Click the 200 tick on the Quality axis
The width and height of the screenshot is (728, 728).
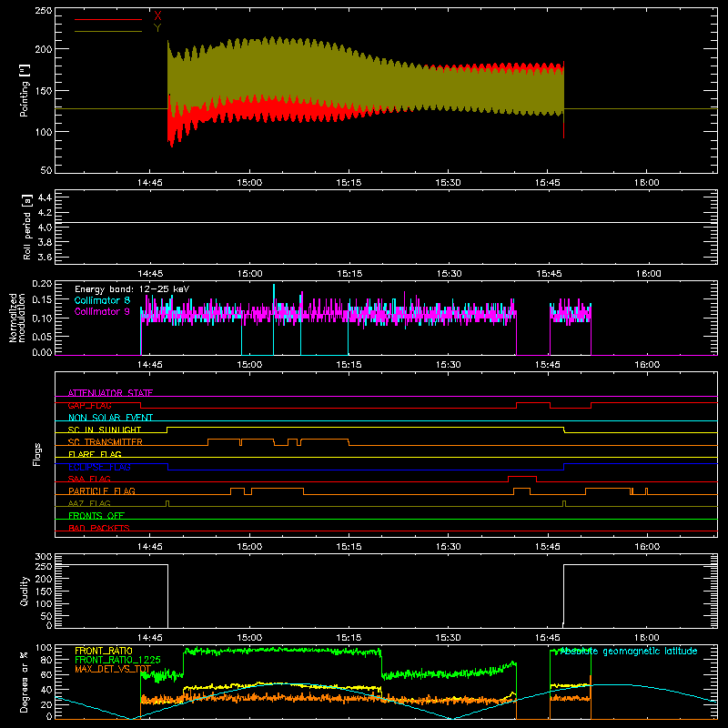tap(44, 579)
